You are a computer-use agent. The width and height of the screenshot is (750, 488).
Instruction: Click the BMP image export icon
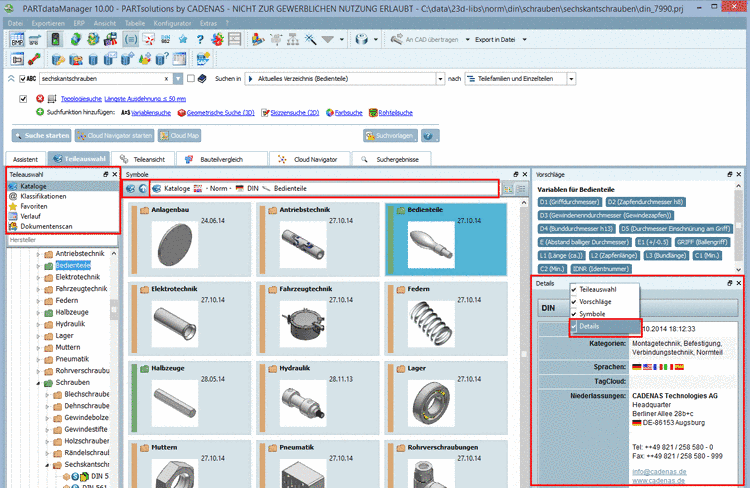click(x=17, y=39)
